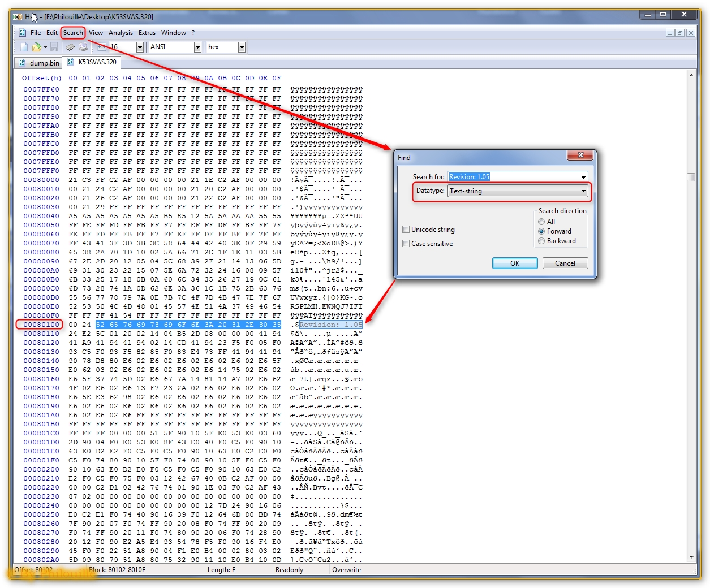
Task: Open the Analysis menu
Action: click(x=121, y=33)
